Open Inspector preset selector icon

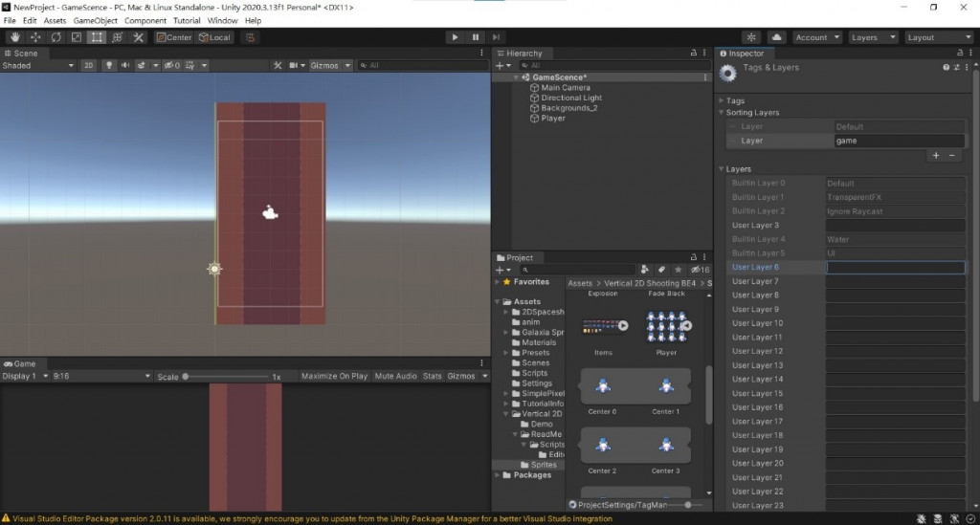point(956,68)
